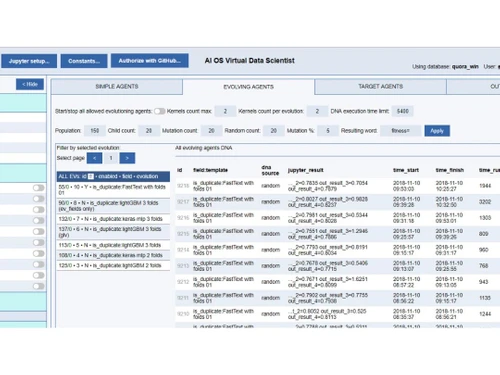The width and height of the screenshot is (500, 375).
Task: Switch to the SIMPLE AGENTS tab
Action: pyautogui.click(x=117, y=87)
